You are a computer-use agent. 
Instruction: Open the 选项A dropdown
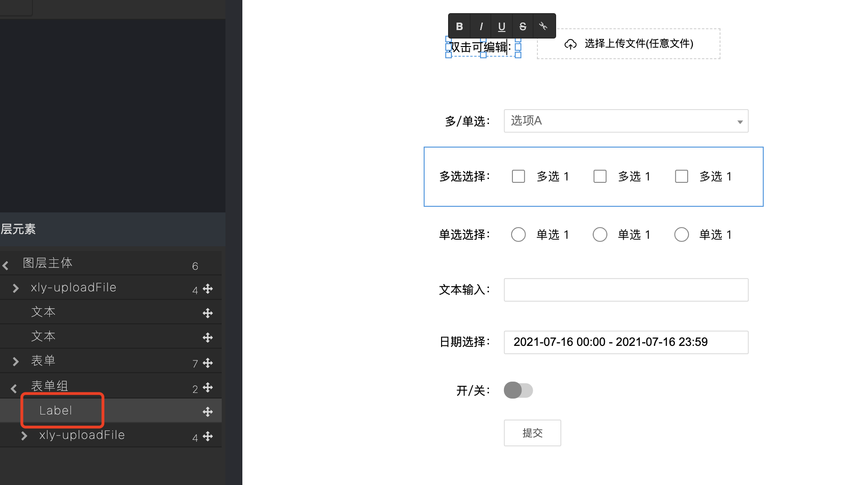(626, 121)
